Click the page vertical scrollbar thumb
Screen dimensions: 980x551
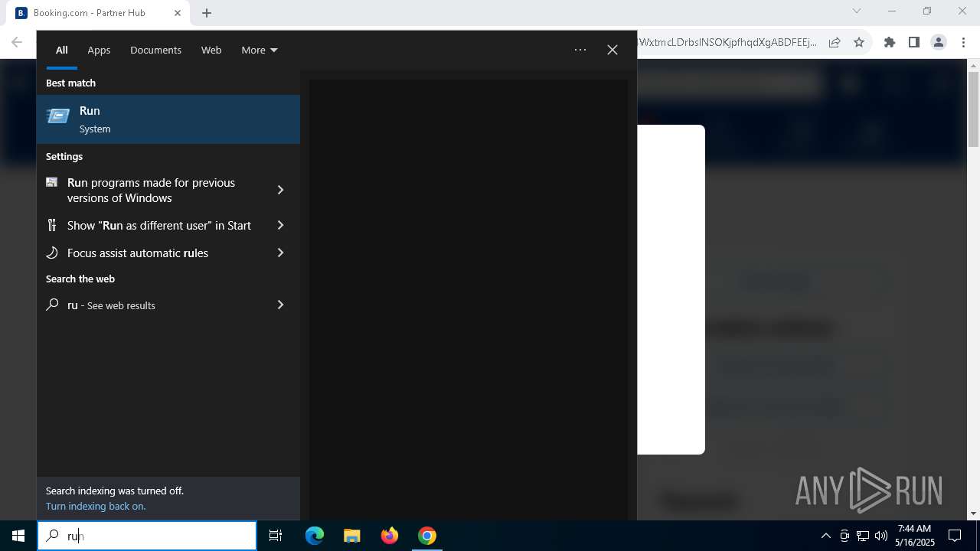tap(974, 110)
